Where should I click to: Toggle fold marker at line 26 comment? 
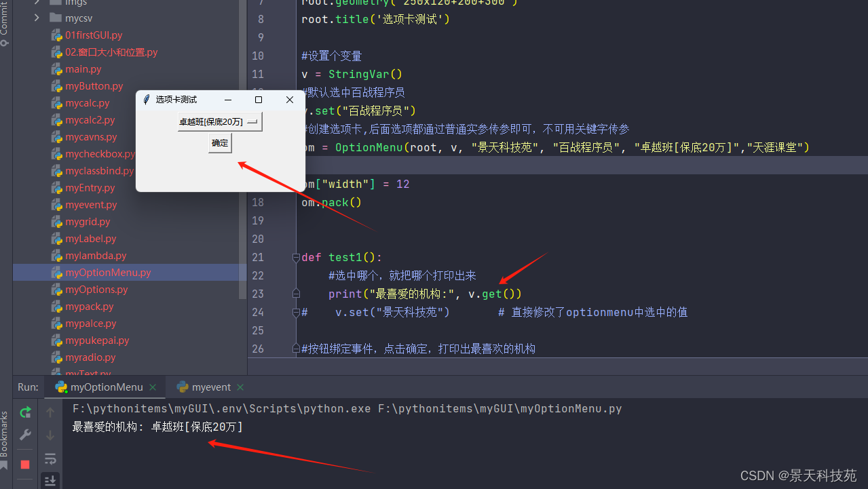pyautogui.click(x=296, y=348)
